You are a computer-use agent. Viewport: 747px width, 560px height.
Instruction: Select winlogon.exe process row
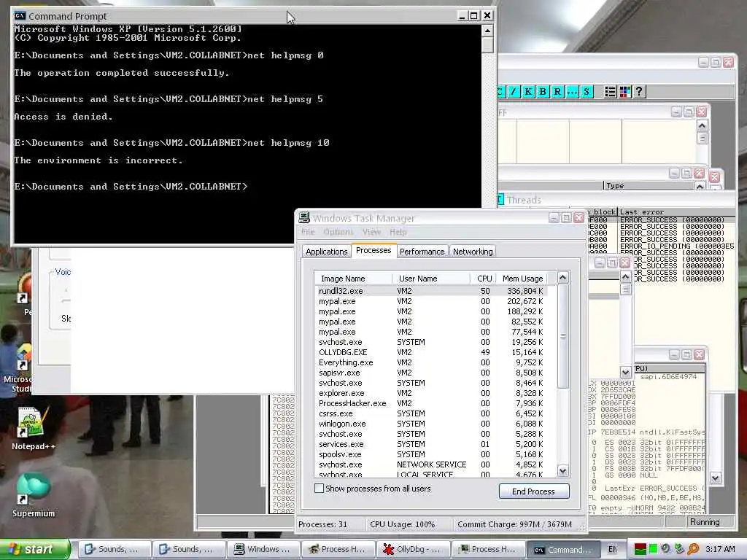click(x=430, y=424)
